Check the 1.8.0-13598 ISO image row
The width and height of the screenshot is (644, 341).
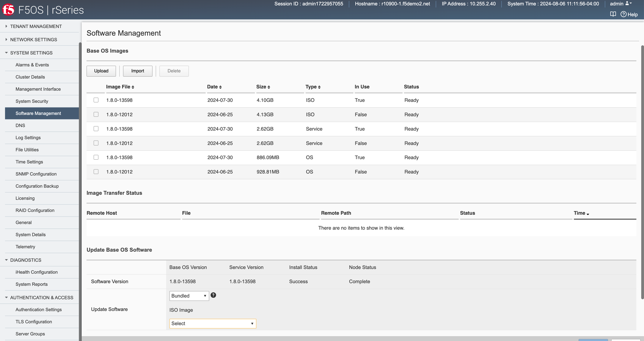pyautogui.click(x=96, y=100)
